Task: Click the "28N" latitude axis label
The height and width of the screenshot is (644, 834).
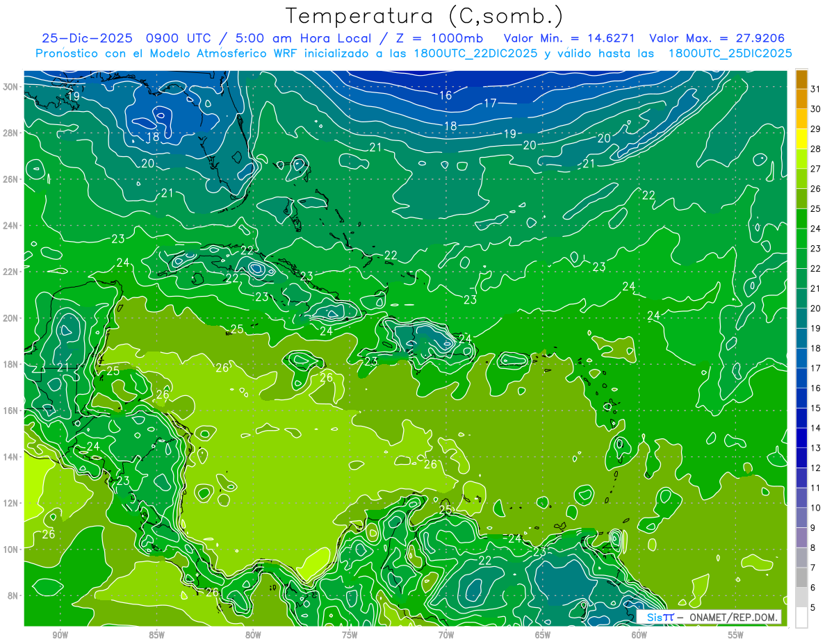Action: point(11,133)
